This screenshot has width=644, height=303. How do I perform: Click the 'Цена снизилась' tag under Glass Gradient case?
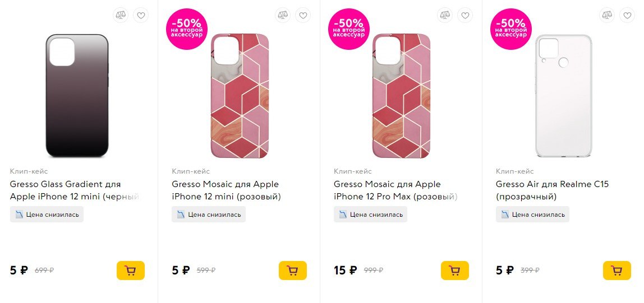(47, 215)
